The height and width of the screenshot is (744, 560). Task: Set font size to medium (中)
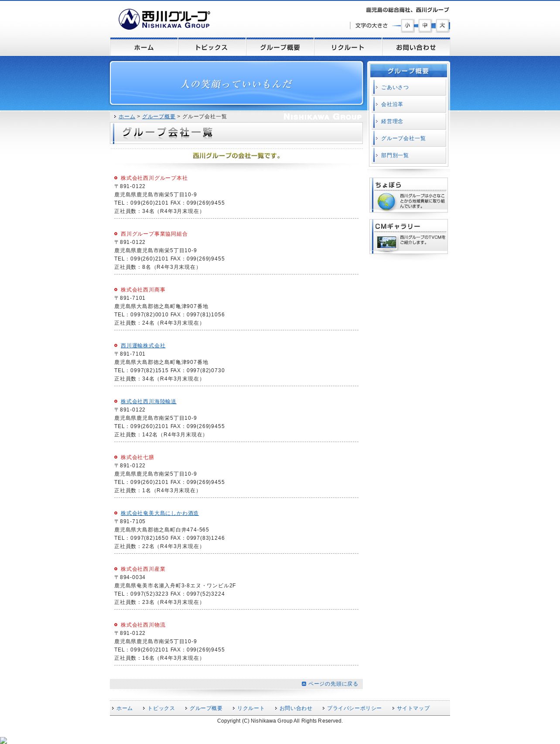tap(425, 25)
